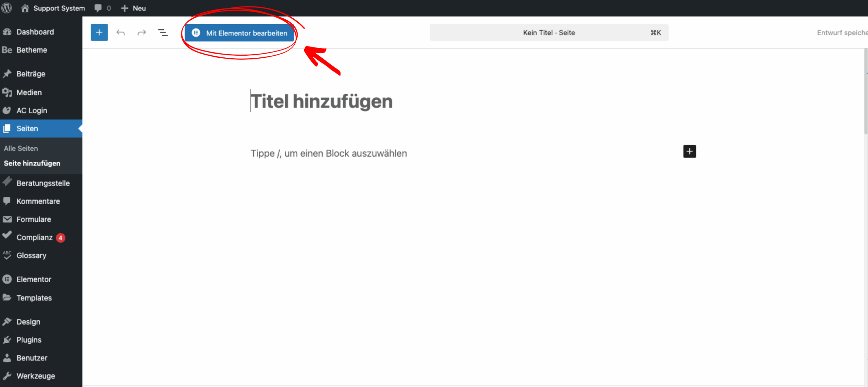Open the document overview list icon
Image resolution: width=868 pixels, height=387 pixels.
pos(163,32)
